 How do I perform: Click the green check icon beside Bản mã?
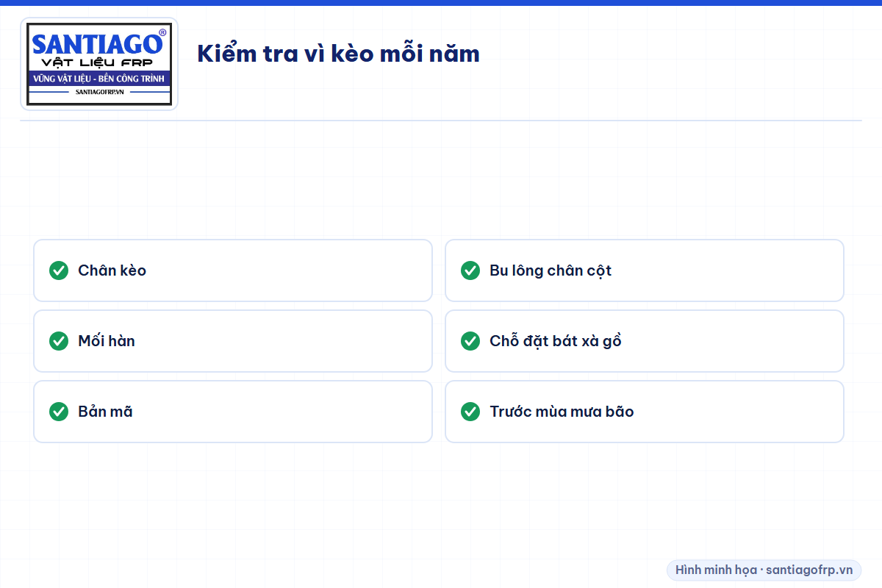[x=59, y=412]
